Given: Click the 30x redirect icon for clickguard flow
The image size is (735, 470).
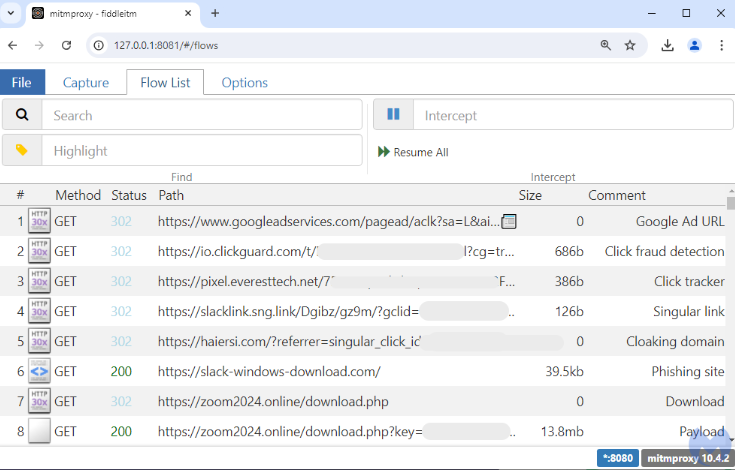Looking at the screenshot, I should click(x=39, y=251).
